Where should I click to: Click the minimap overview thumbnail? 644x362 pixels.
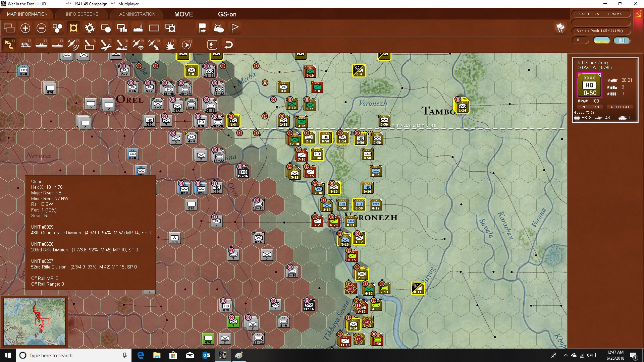[x=34, y=322]
